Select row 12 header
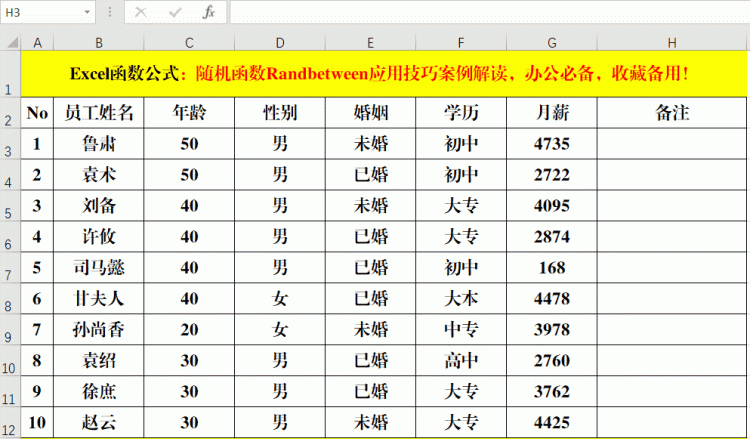The height and width of the screenshot is (439, 750). (x=10, y=422)
